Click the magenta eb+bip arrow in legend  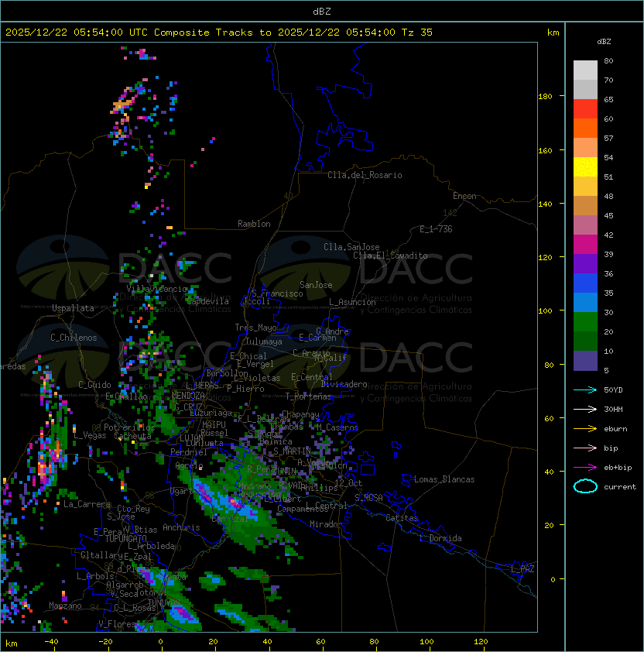coord(585,468)
